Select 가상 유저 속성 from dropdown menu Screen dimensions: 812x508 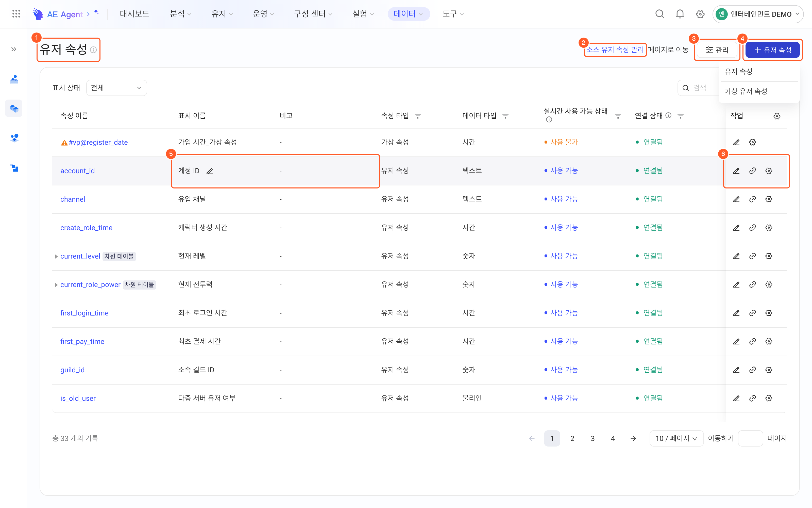[x=746, y=91]
